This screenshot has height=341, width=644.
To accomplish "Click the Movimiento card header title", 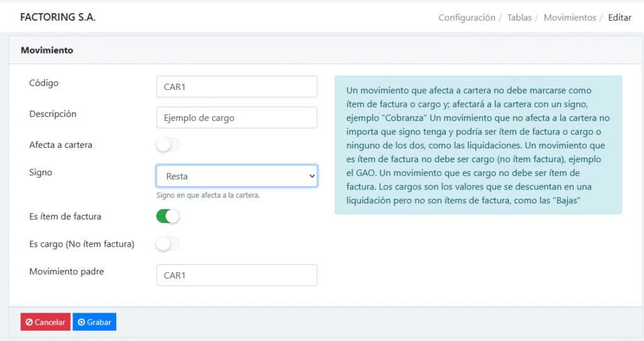I will [x=47, y=50].
